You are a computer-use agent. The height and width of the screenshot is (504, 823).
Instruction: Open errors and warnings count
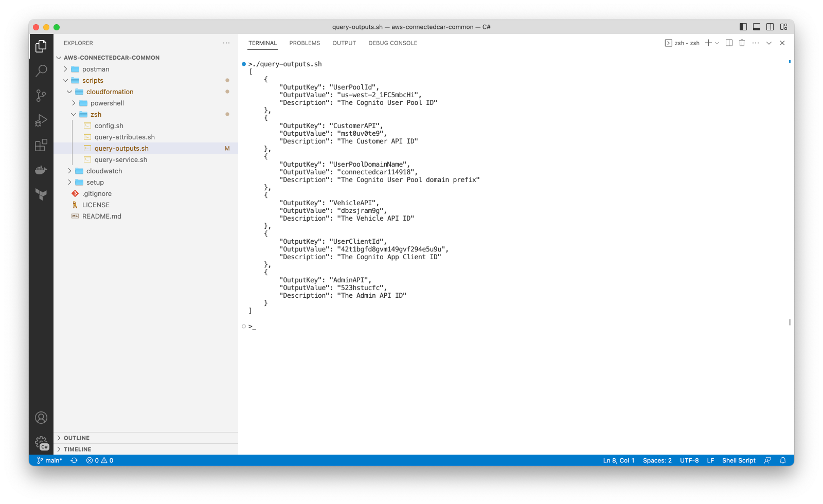(100, 460)
